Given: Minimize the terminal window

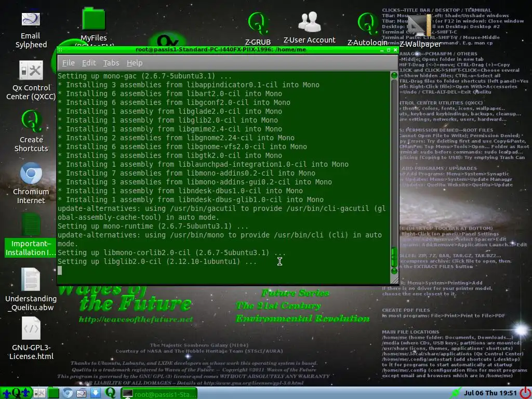Looking at the screenshot, I should (382, 50).
